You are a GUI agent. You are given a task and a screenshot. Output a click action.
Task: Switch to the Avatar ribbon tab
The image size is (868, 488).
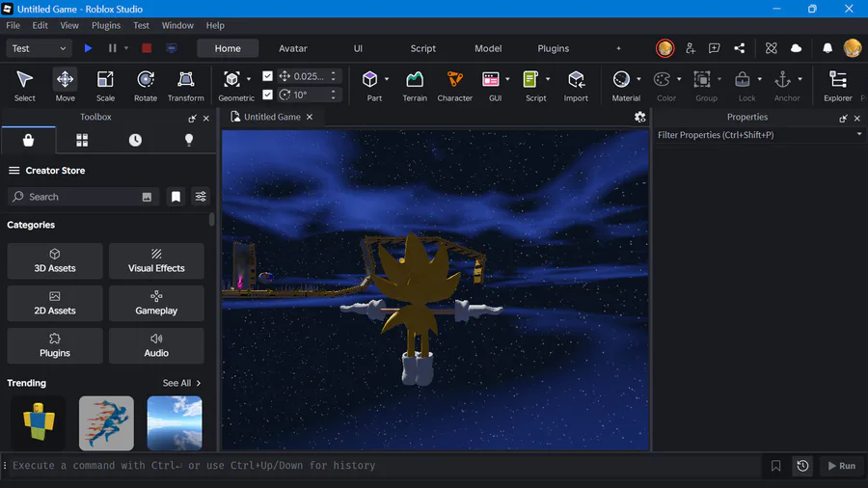coord(293,48)
